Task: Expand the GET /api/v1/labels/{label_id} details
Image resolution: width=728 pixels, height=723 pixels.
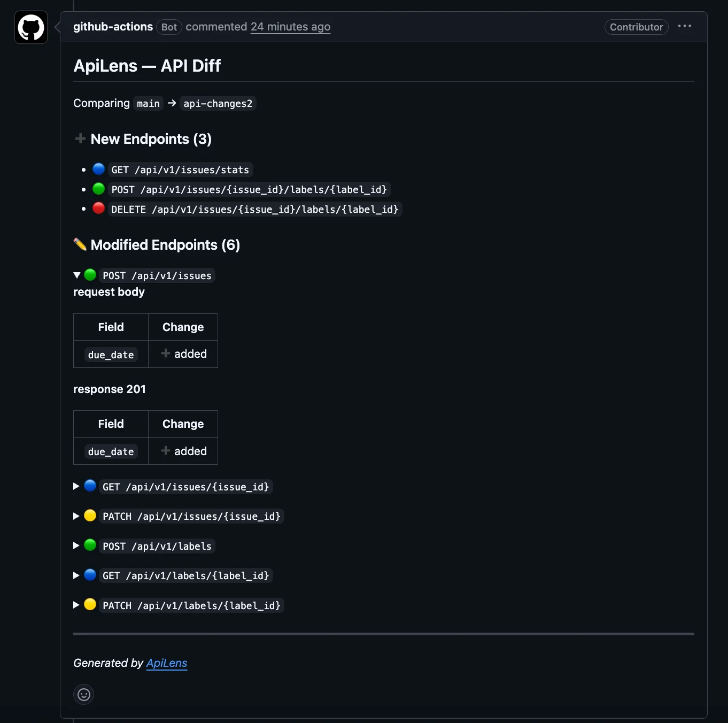Action: [76, 575]
